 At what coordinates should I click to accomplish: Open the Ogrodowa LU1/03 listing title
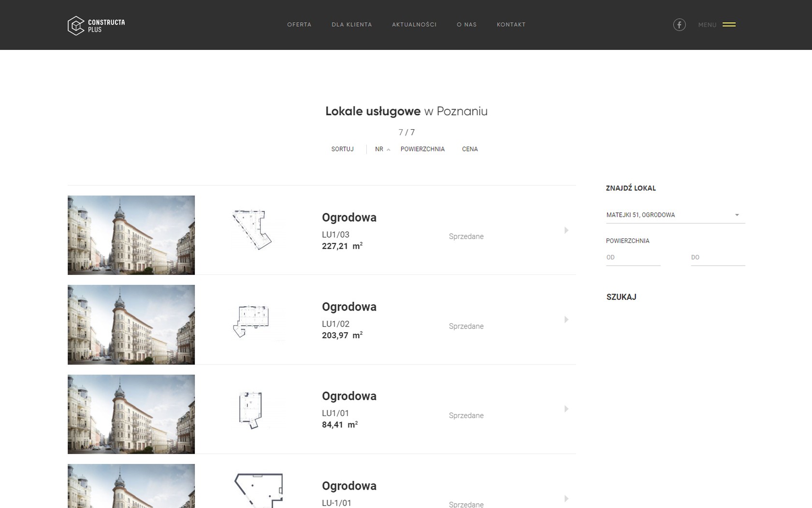pyautogui.click(x=349, y=218)
